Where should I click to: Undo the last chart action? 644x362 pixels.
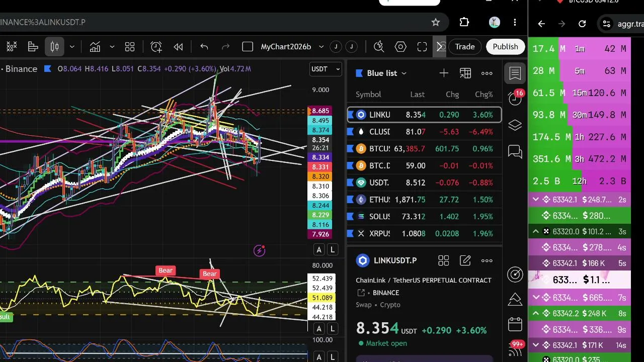click(204, 47)
